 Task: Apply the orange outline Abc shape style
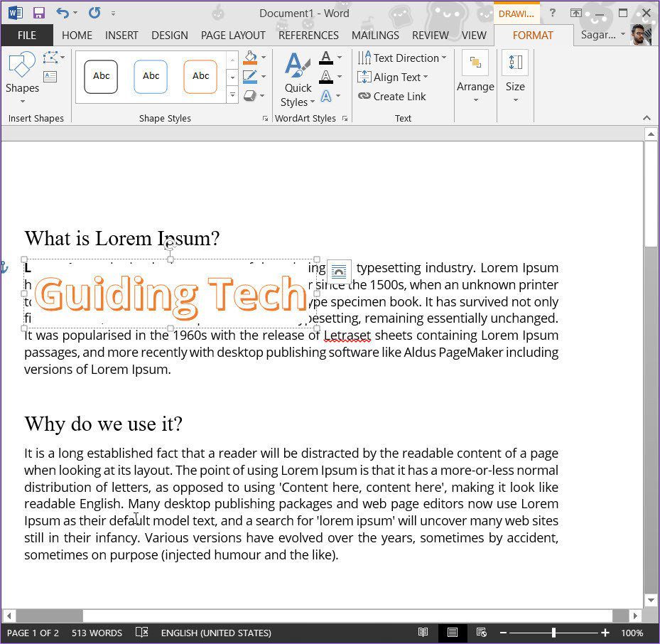point(200,76)
